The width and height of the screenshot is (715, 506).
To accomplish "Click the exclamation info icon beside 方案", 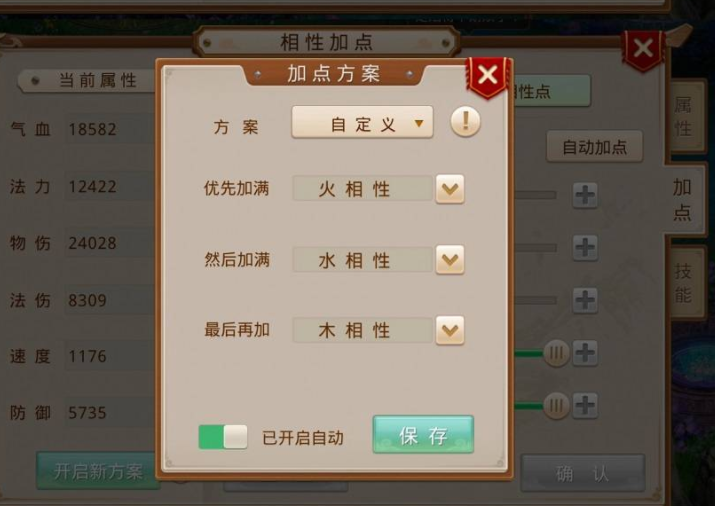I will click(465, 122).
